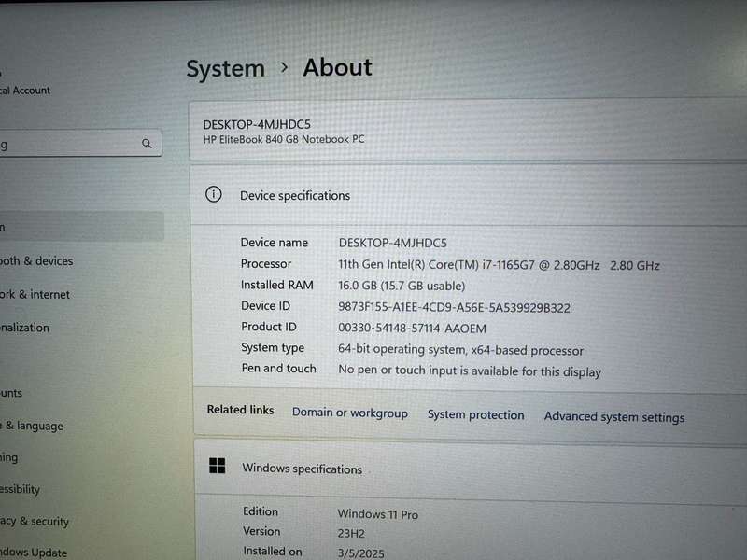The width and height of the screenshot is (747, 560).
Task: Click the Device ID label
Action: 265,306
